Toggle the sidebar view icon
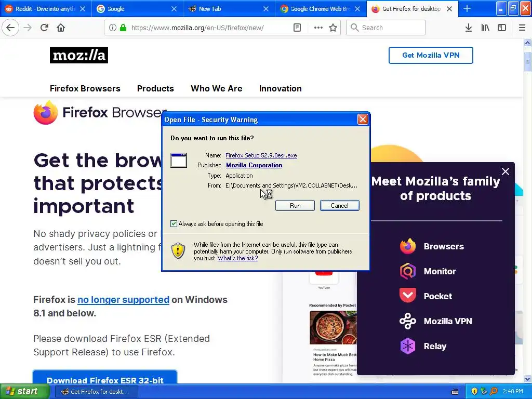Image resolution: width=532 pixels, height=399 pixels. (x=502, y=28)
